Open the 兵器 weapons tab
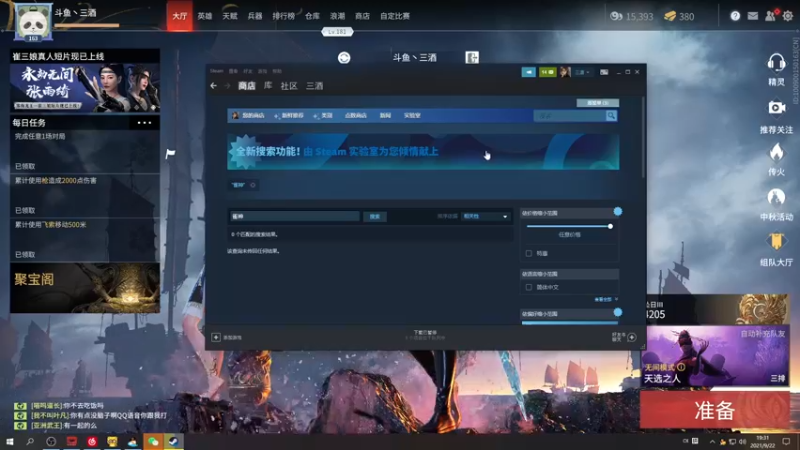This screenshot has height=450, width=800. click(255, 16)
